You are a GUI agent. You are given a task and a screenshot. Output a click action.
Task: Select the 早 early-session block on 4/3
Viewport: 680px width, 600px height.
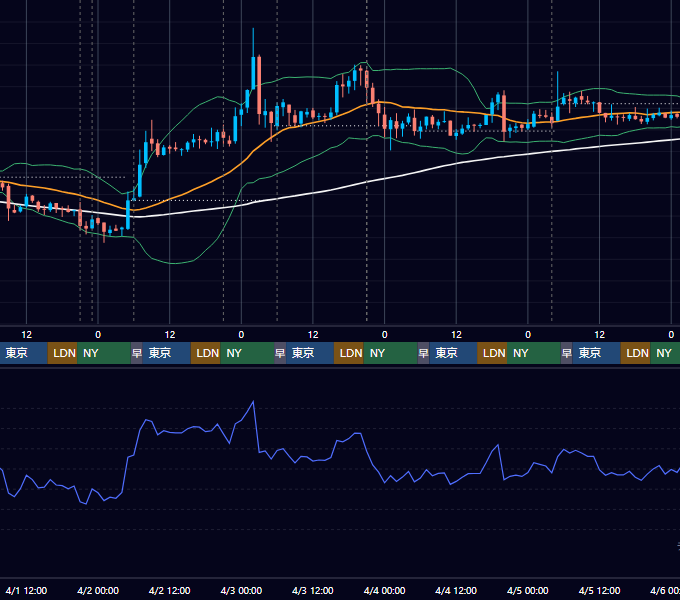280,353
